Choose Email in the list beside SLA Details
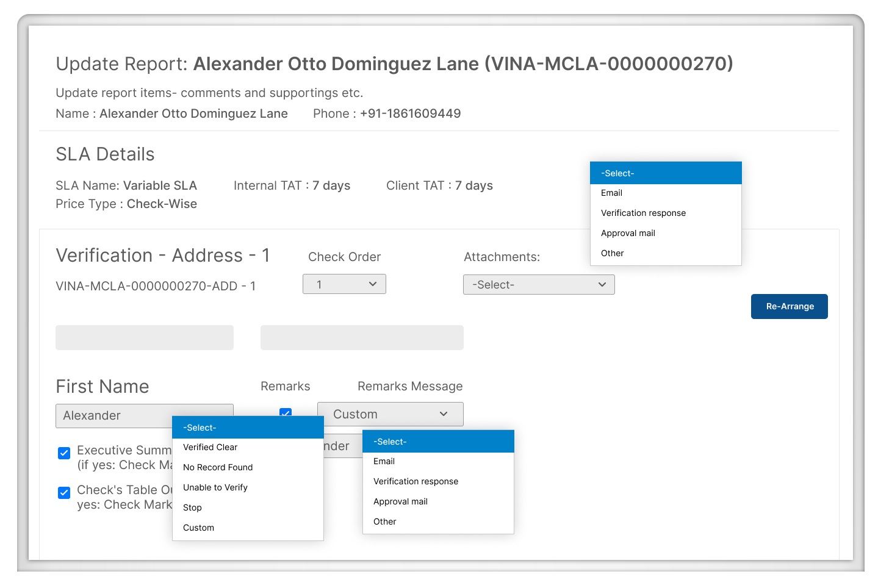Screen dimensions: 878x588 [611, 193]
